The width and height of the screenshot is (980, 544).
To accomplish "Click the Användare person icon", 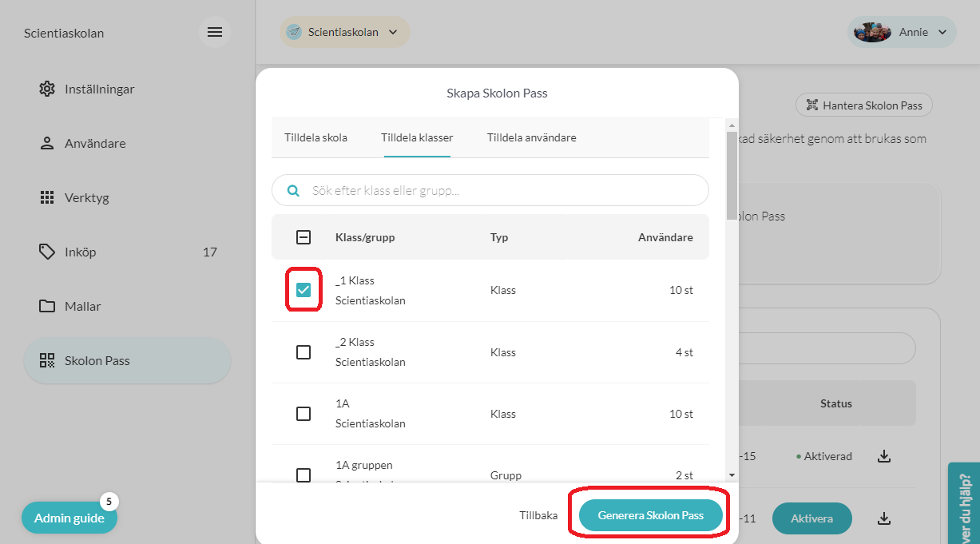I will point(47,144).
